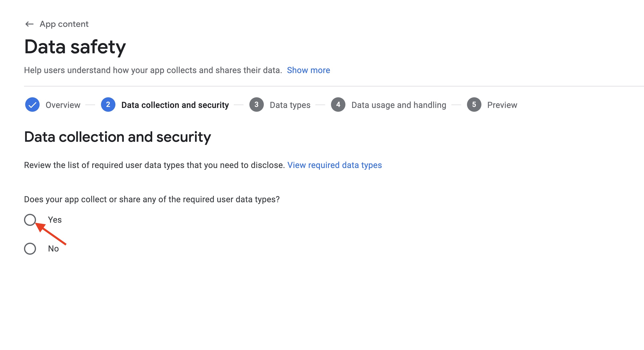Open the View required data types link

tap(334, 165)
